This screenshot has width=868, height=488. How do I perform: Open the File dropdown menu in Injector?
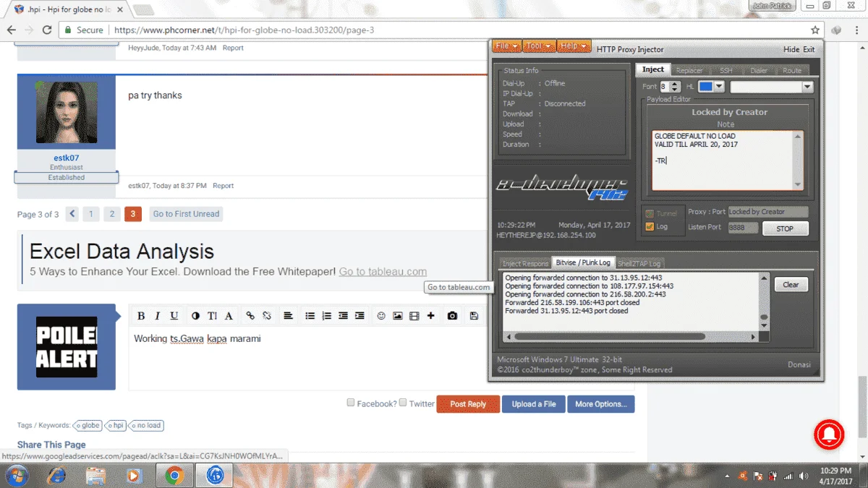(506, 46)
